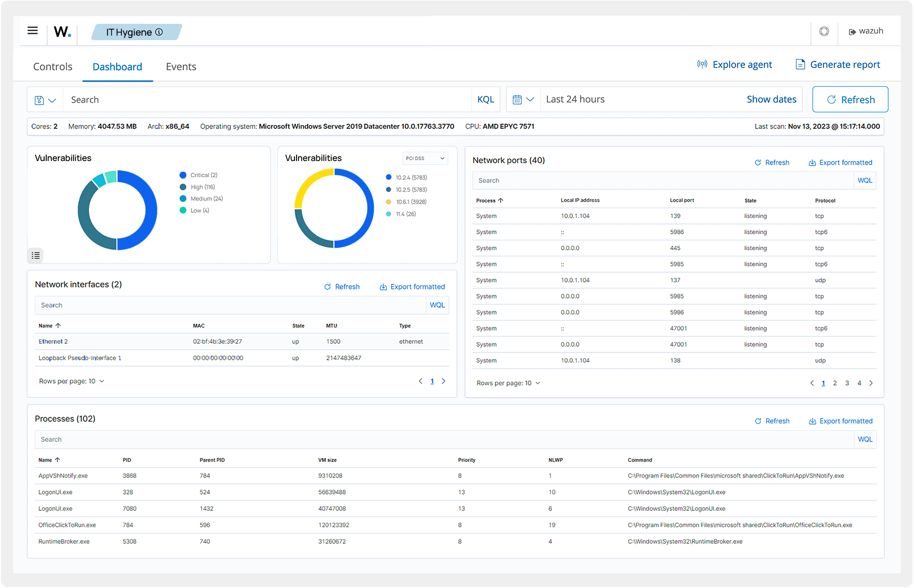
Task: Expand the PCI DSS dropdown
Action: tap(425, 158)
